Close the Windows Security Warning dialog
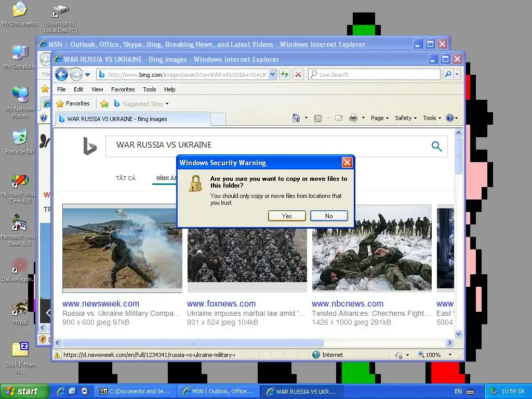The image size is (532, 399). [347, 163]
